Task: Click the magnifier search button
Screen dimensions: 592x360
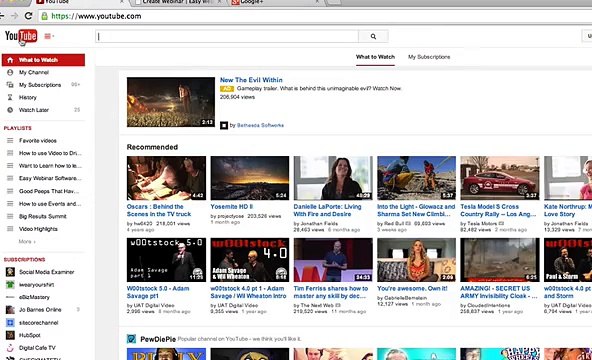Action: (373, 36)
